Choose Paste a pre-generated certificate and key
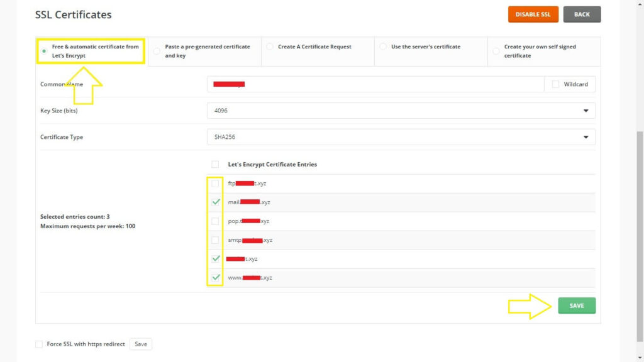 coord(157,51)
